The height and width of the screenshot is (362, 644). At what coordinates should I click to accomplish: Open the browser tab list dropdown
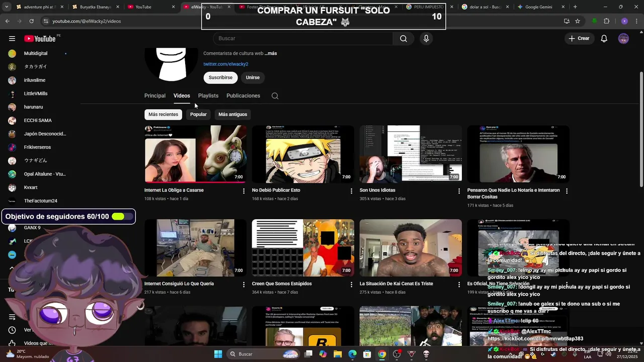point(7,7)
